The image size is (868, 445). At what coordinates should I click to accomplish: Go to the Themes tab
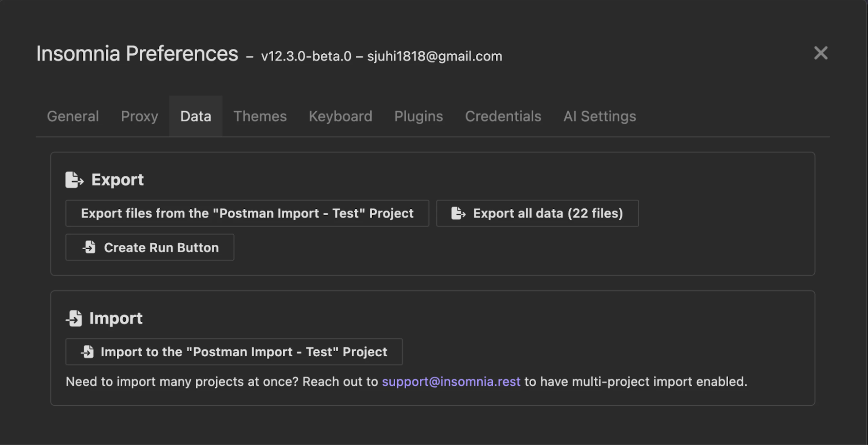click(260, 116)
